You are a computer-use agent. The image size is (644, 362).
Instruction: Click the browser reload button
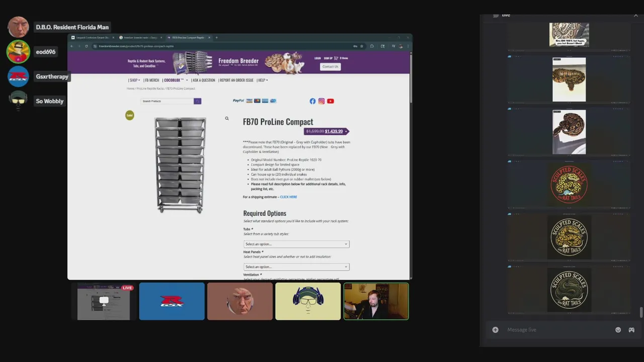[86, 46]
